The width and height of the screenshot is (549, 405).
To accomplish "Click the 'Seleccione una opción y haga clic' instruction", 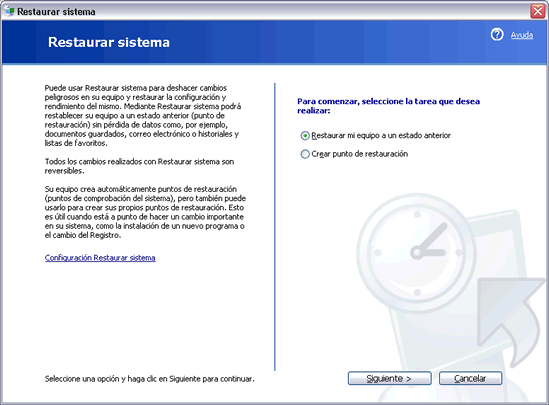I will pos(150,379).
